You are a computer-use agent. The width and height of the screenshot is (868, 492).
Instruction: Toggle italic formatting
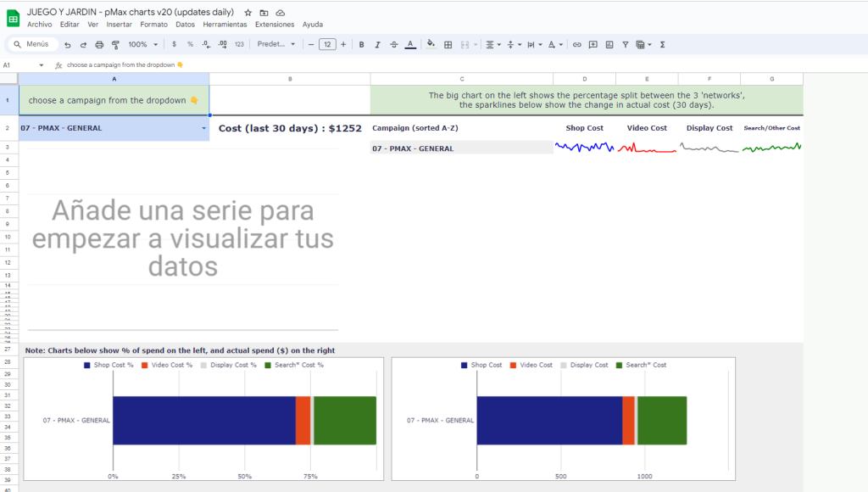point(377,44)
